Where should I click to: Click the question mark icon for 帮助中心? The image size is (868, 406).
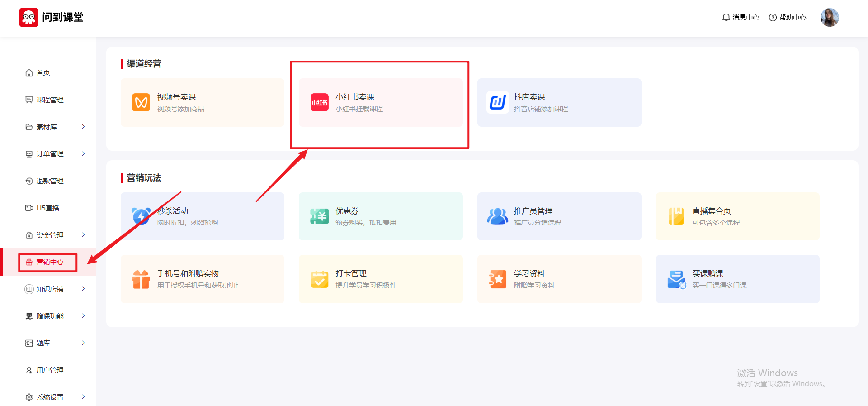click(x=773, y=17)
